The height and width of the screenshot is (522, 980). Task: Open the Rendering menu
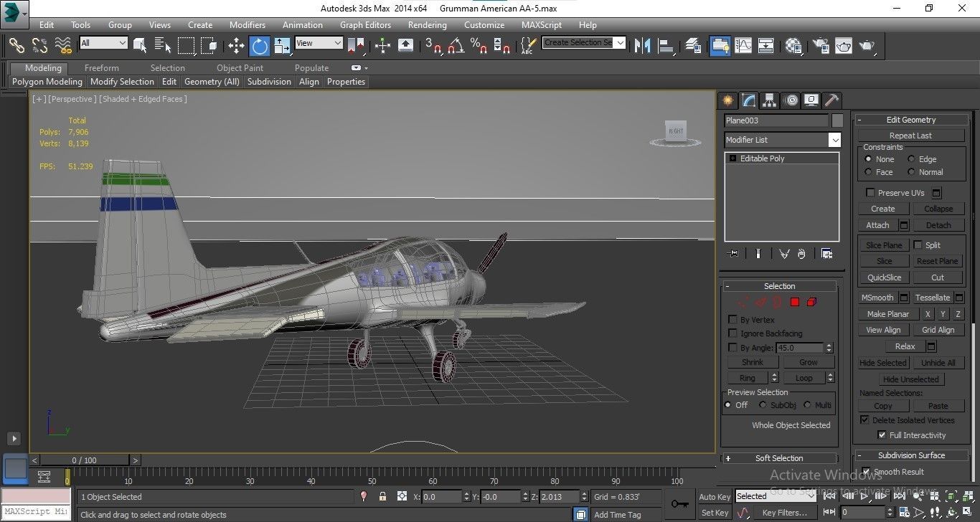click(427, 24)
